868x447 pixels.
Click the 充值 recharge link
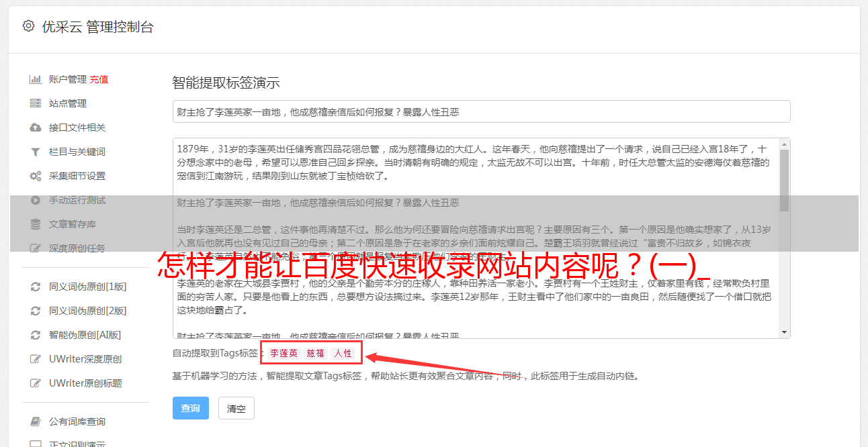[x=99, y=79]
